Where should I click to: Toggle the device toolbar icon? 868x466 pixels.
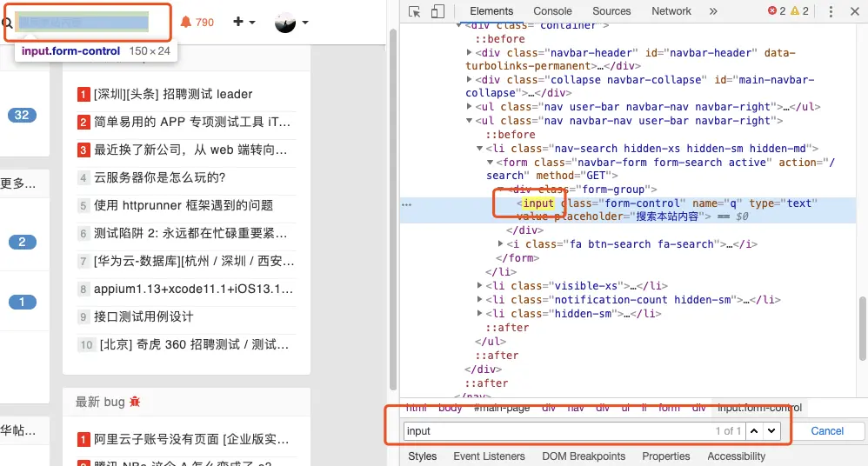coord(437,11)
